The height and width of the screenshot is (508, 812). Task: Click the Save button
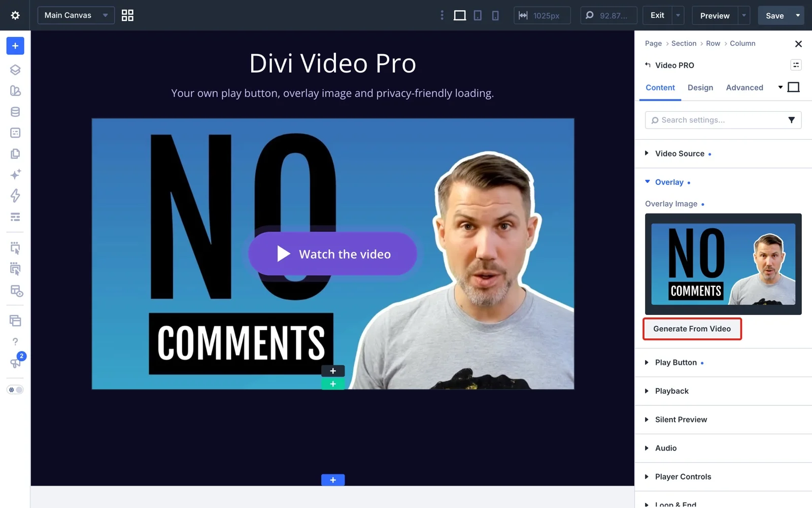[774, 15]
